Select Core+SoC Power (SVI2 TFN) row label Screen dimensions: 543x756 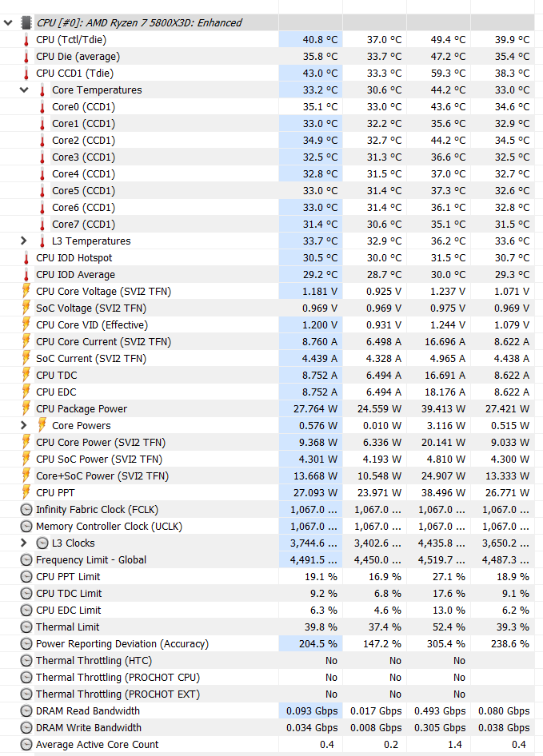102,475
